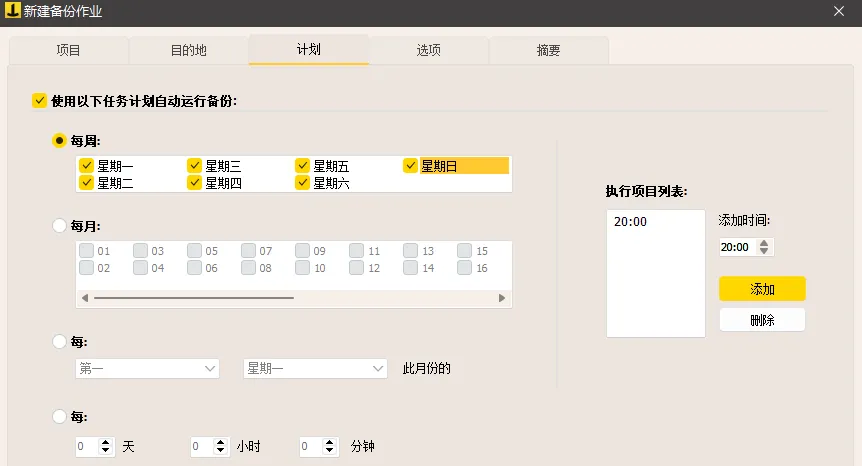Click the 天 spinner arrows
This screenshot has width=862, height=466.
click(x=106, y=446)
